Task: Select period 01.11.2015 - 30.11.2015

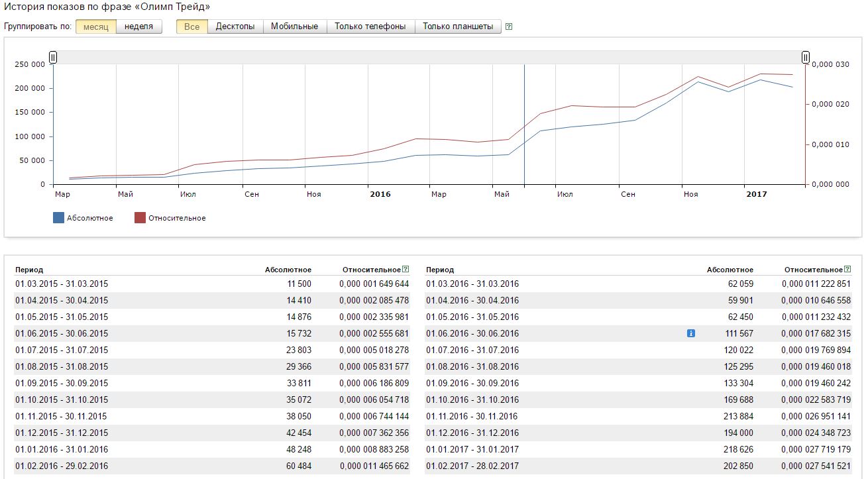Action: tap(62, 416)
